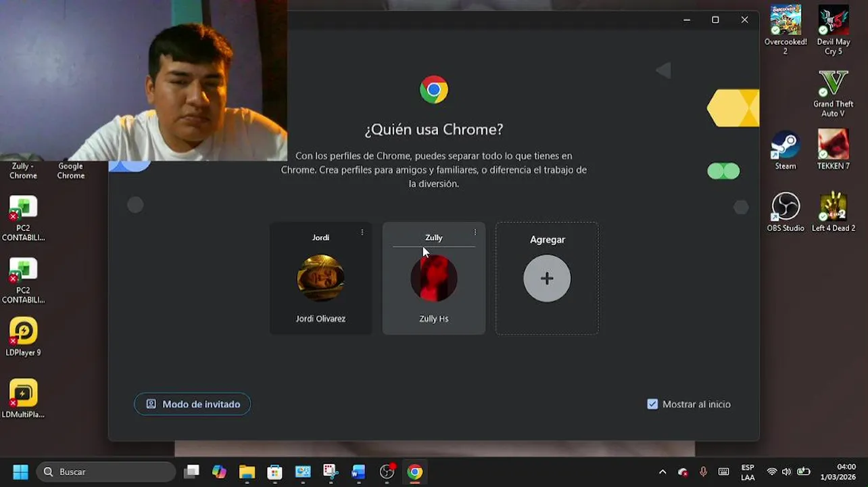Uncheck Mostrar al inicio checkbox
Screen dimensions: 868x487
tap(652, 404)
